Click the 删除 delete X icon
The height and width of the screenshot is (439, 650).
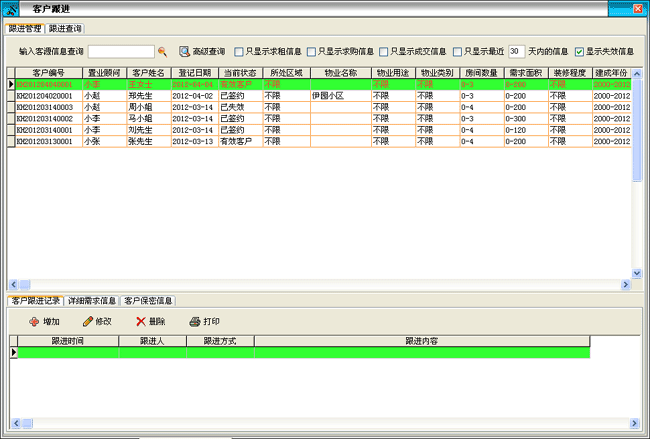pyautogui.click(x=140, y=321)
